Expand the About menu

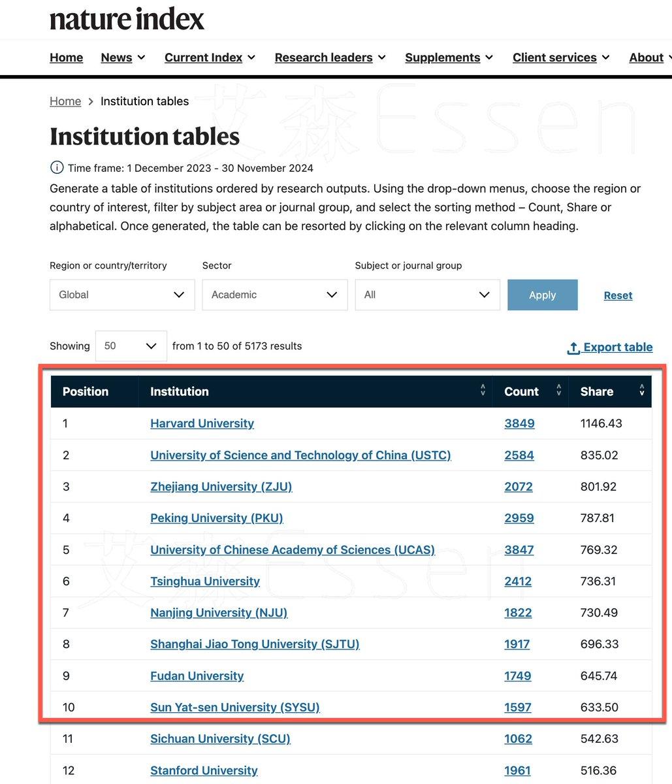(x=650, y=57)
